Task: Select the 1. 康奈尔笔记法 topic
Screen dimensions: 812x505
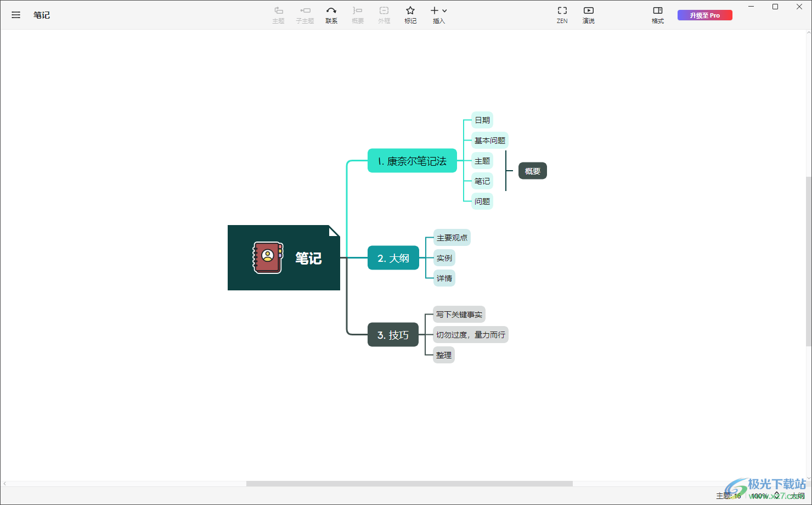Action: tap(412, 161)
